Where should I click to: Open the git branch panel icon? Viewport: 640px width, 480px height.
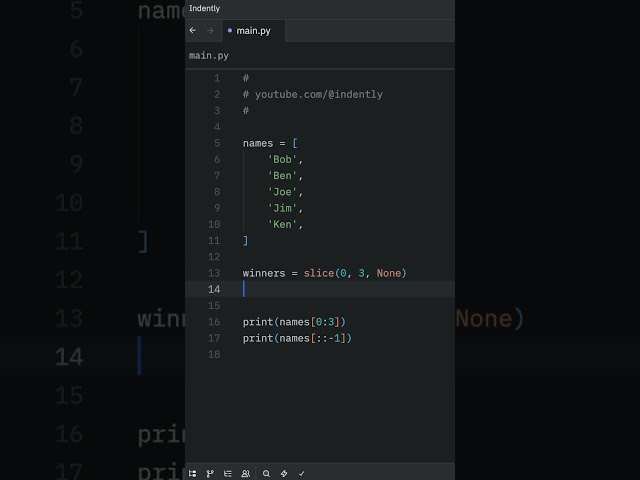tap(210, 473)
